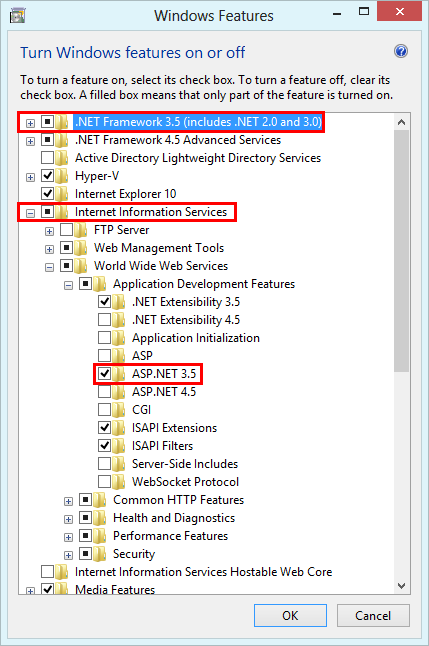Click the ASP folder icon

pos(119,356)
